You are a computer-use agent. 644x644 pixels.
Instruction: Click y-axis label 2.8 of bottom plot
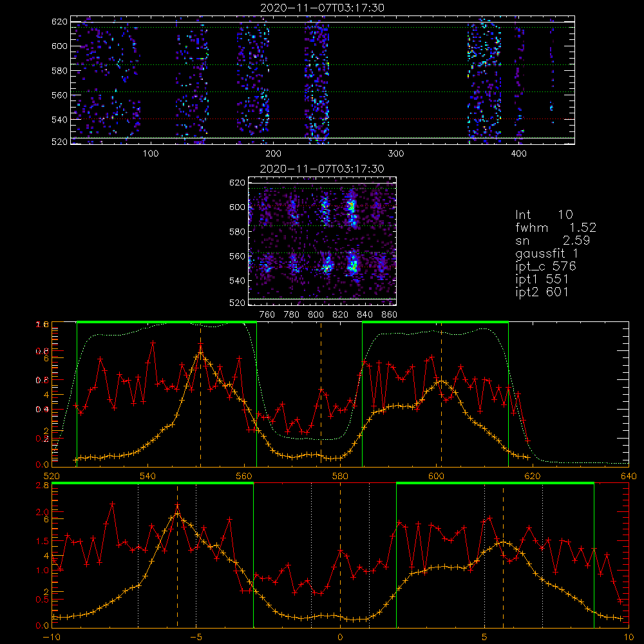tap(43, 486)
